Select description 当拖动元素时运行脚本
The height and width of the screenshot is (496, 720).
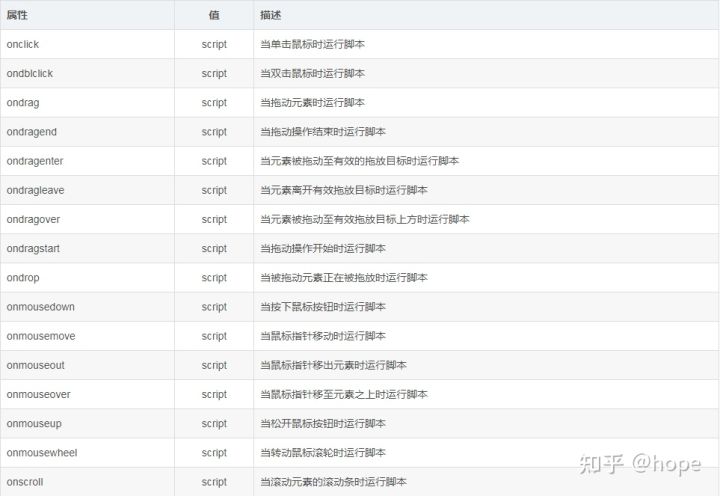(312, 103)
